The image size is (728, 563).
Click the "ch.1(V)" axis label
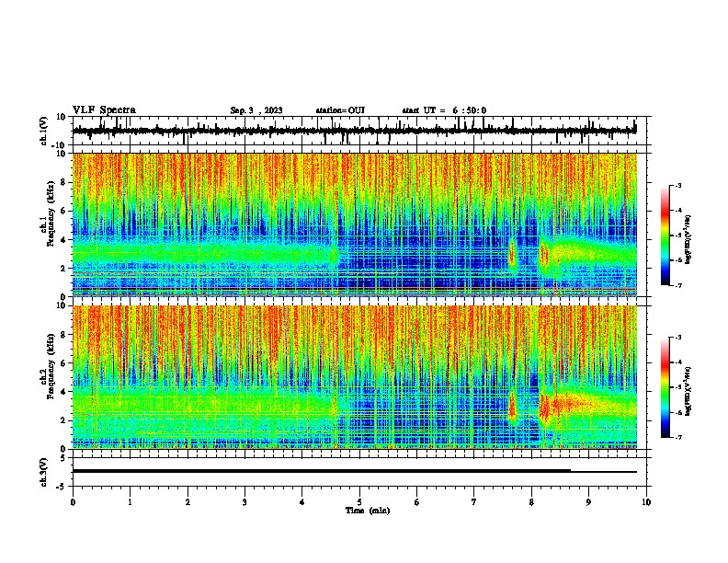pyautogui.click(x=43, y=131)
